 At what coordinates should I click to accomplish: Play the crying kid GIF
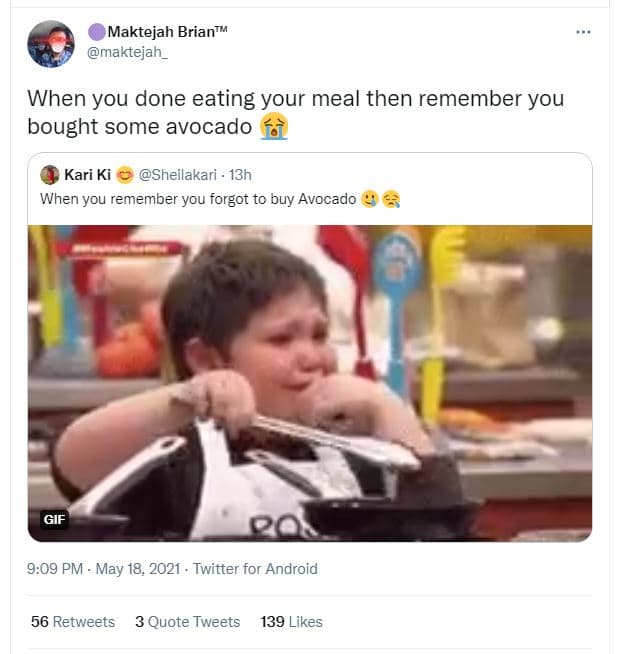(x=310, y=380)
